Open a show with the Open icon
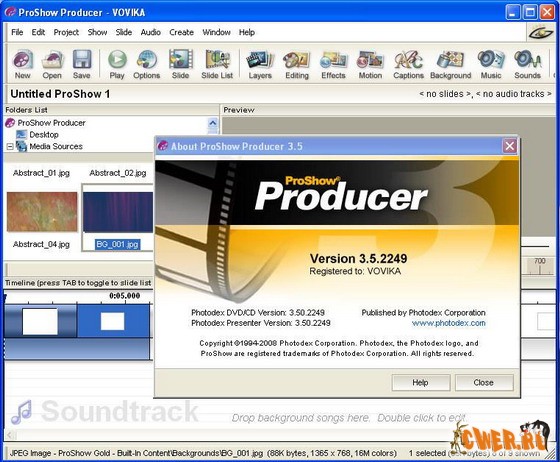This screenshot has height=462, width=560. tap(52, 64)
